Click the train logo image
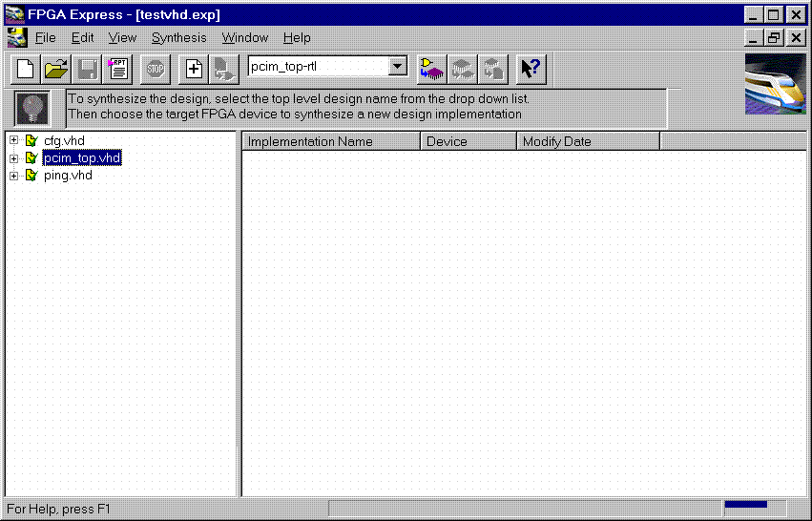The width and height of the screenshot is (812, 521). click(775, 83)
